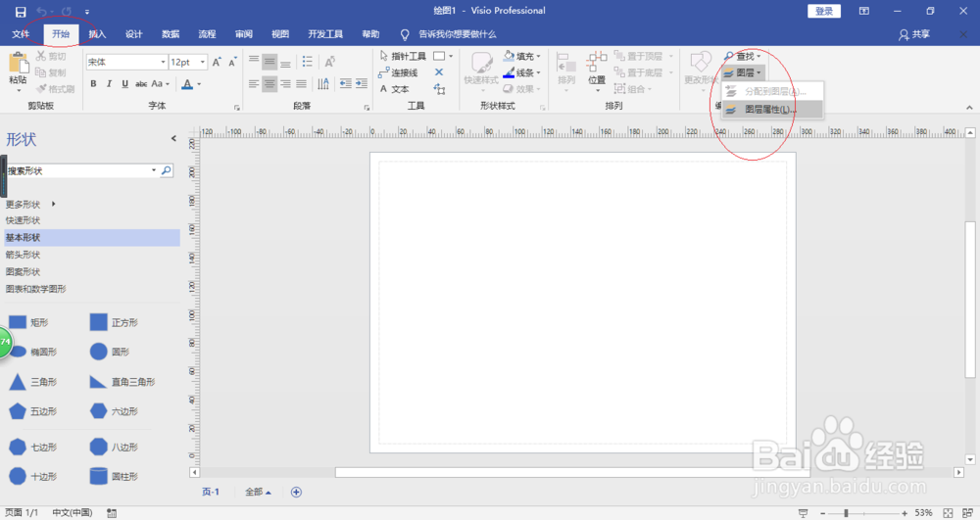Decrease font size with small A
980x520 pixels.
point(232,62)
